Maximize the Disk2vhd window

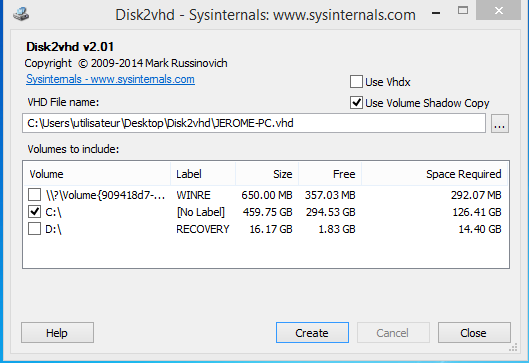pos(463,11)
